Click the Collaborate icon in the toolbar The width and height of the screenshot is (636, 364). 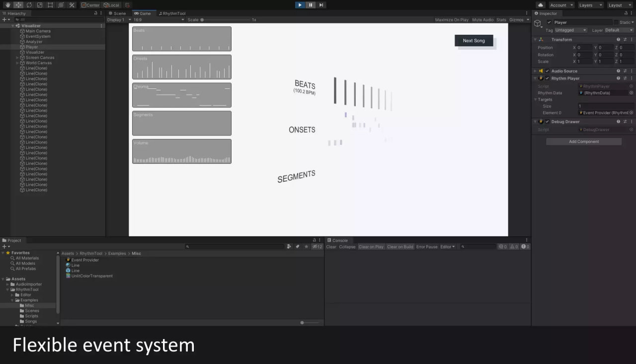tap(127, 5)
